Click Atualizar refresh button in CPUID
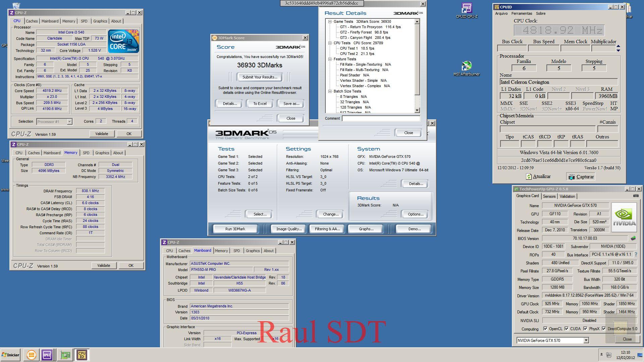This screenshot has width=644, height=362. tap(538, 177)
